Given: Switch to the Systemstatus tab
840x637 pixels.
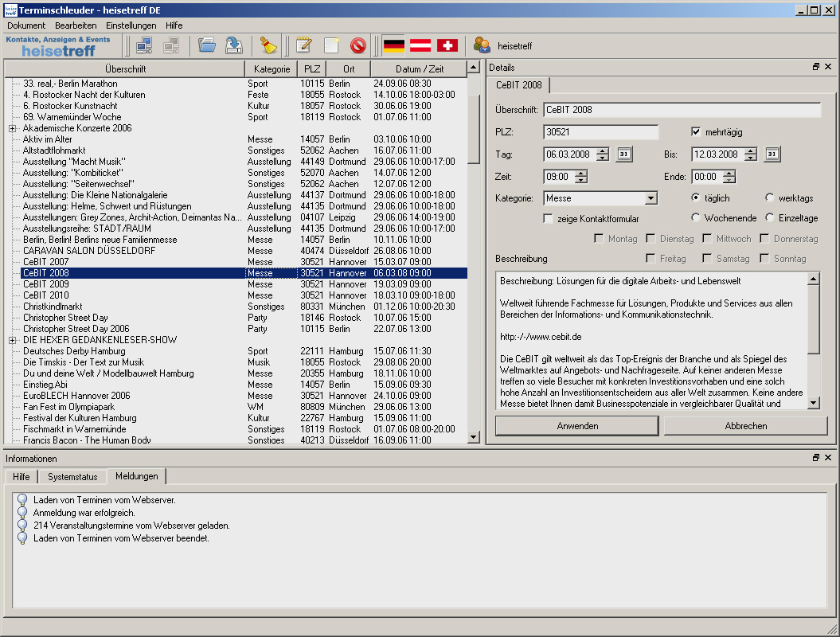Looking at the screenshot, I should click(73, 477).
